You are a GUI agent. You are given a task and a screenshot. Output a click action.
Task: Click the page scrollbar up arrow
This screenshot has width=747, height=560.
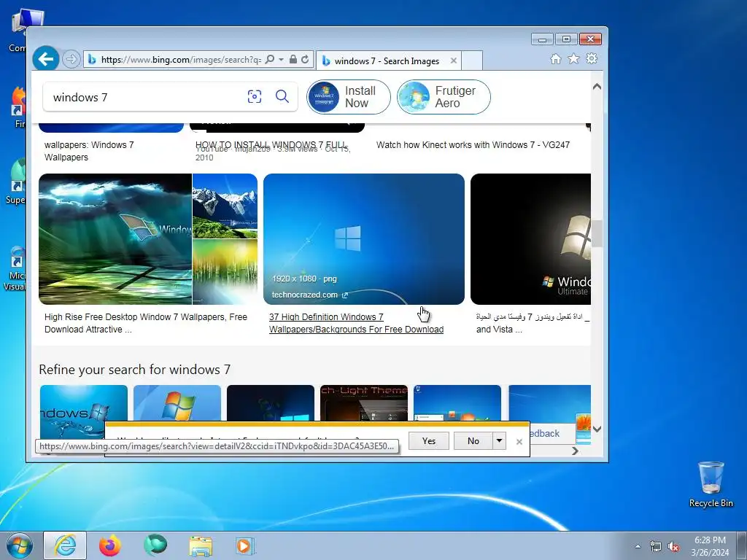pos(597,87)
